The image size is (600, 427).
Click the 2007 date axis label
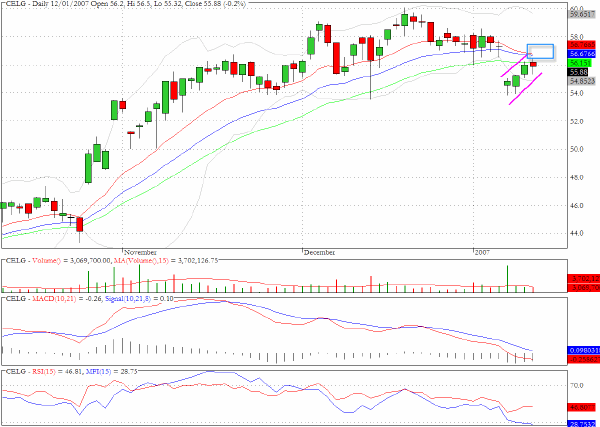tap(482, 253)
